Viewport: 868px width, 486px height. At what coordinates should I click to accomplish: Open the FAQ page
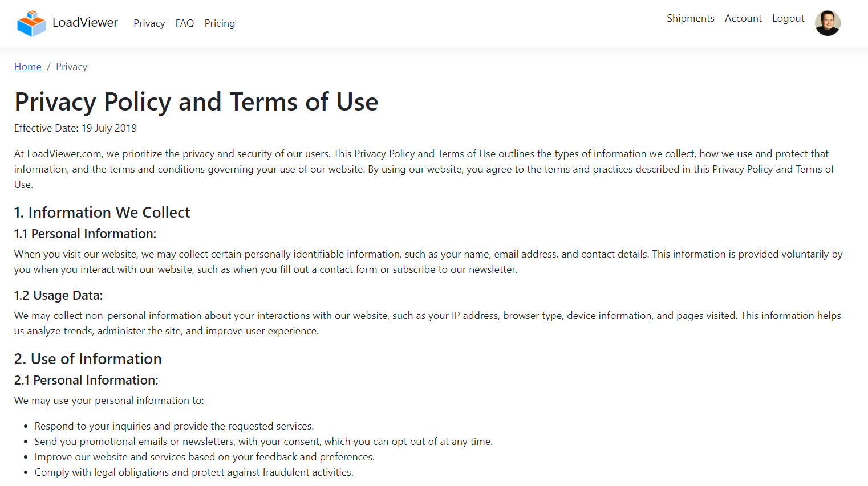[x=184, y=23]
